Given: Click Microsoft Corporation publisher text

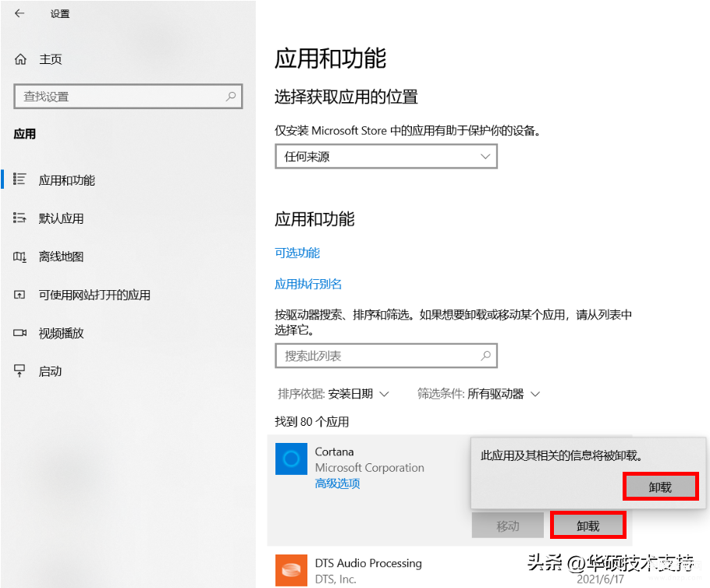Looking at the screenshot, I should click(x=370, y=468).
